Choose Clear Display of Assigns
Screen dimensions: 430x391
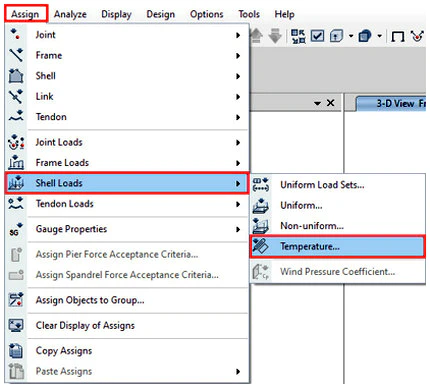(127, 325)
